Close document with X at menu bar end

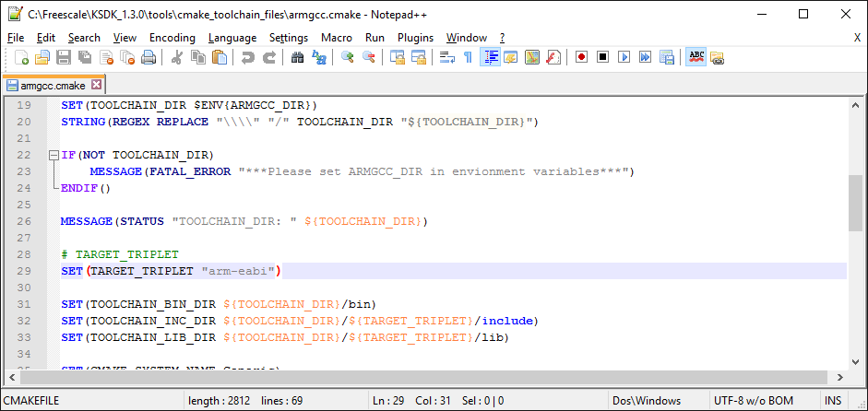click(x=857, y=38)
